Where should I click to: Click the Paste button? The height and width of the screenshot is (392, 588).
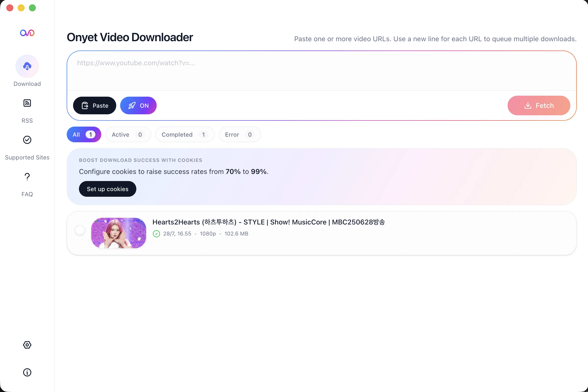tap(95, 105)
